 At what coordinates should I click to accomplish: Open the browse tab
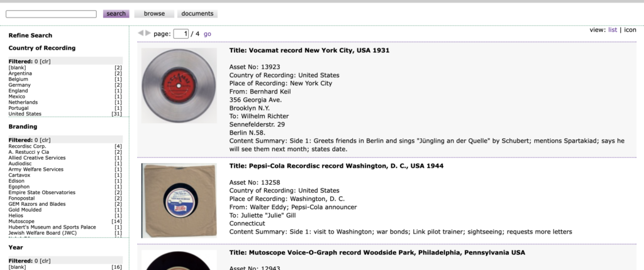(155, 14)
